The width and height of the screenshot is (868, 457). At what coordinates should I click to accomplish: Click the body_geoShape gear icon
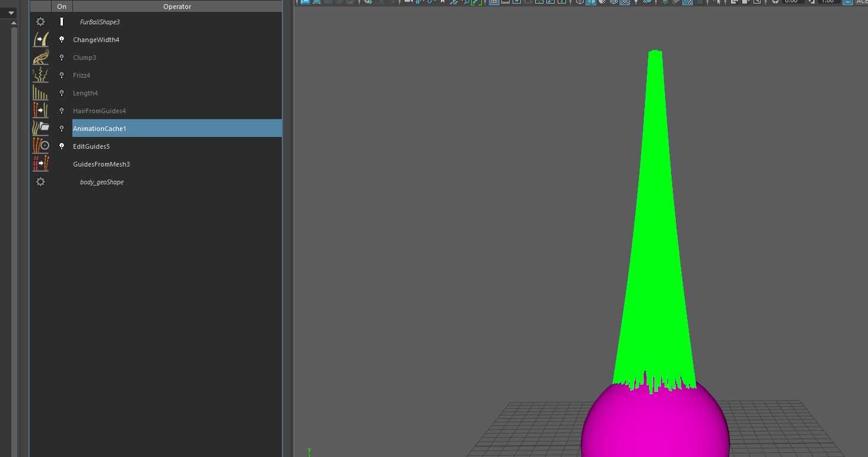coord(40,182)
